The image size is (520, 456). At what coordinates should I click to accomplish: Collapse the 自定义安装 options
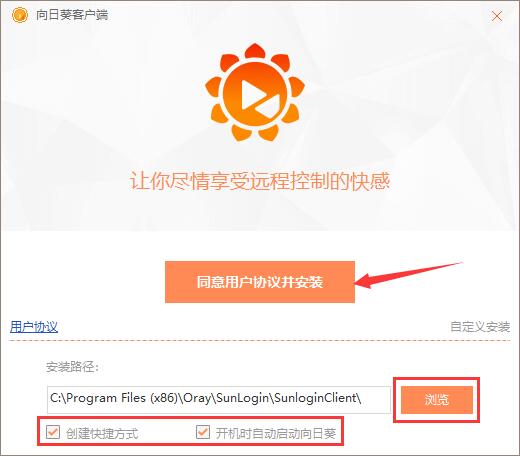tap(480, 327)
